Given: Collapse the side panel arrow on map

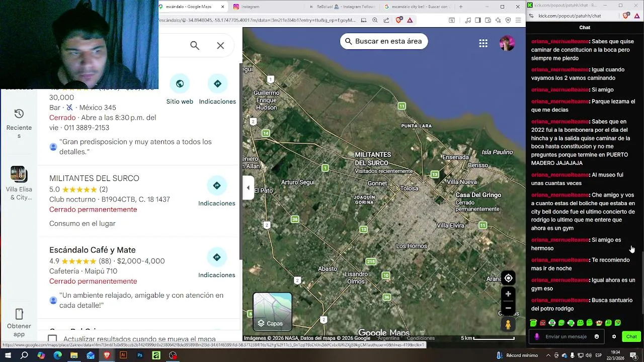Looking at the screenshot, I should [248, 188].
